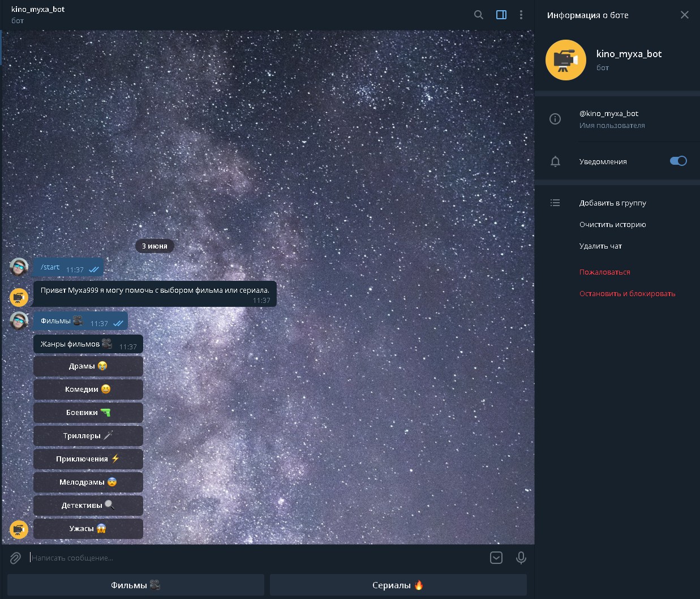The image size is (700, 599).
Task: Toggle the bot keyboard icon
Action: coord(496,558)
